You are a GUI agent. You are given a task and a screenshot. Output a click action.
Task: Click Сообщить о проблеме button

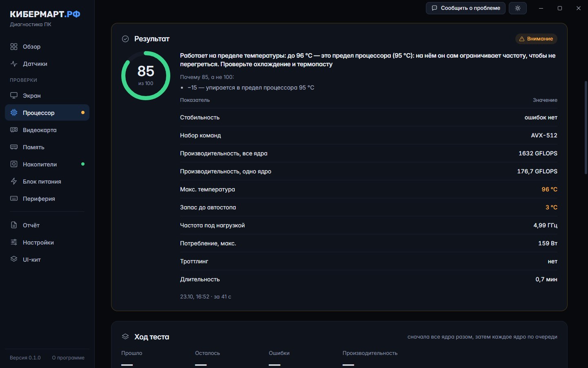[465, 8]
